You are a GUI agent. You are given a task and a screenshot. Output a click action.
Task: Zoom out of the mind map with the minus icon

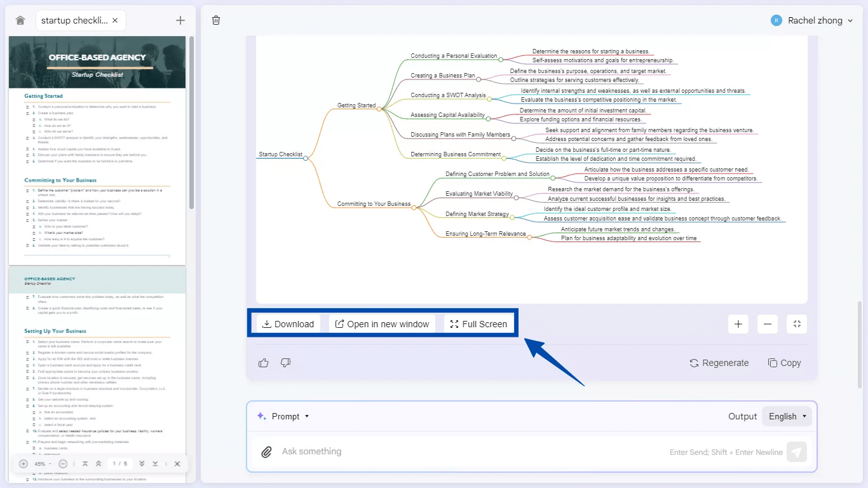point(767,324)
